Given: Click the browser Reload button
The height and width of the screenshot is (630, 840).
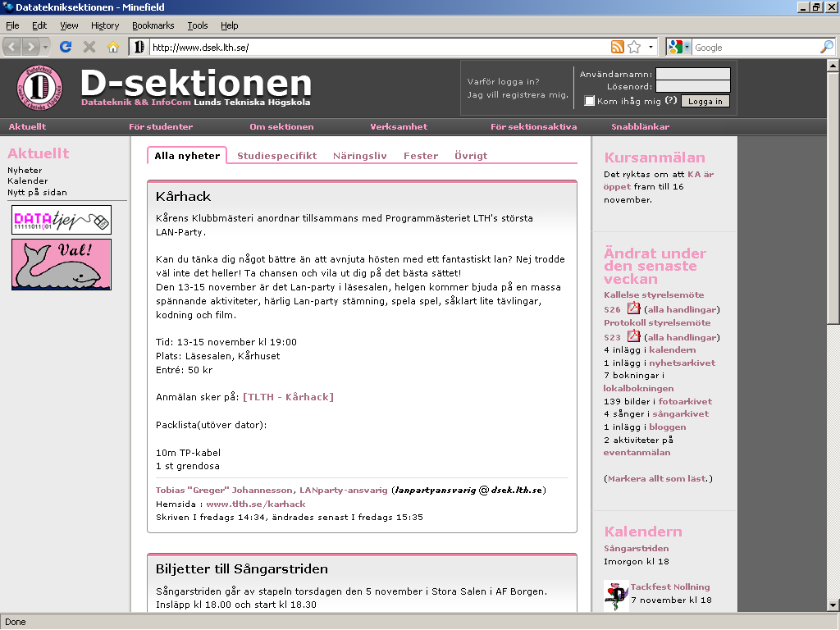Looking at the screenshot, I should (x=66, y=47).
